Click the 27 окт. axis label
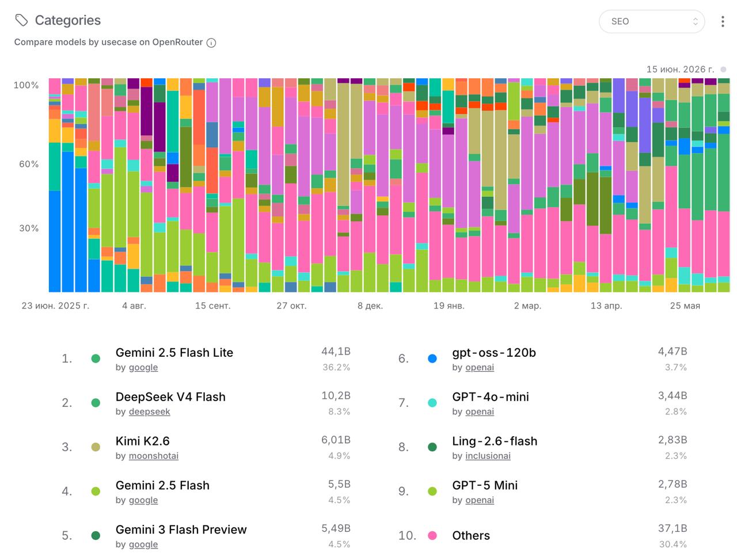 coord(291,306)
